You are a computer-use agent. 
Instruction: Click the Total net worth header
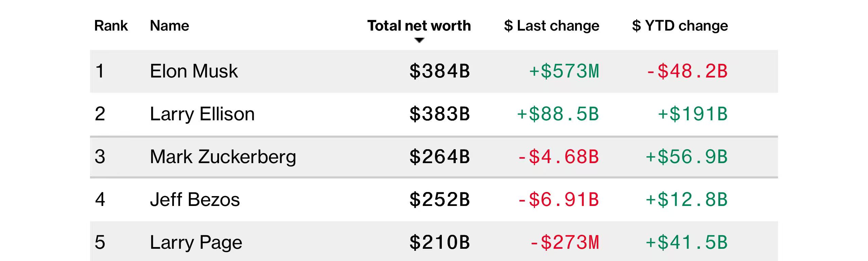point(419,26)
